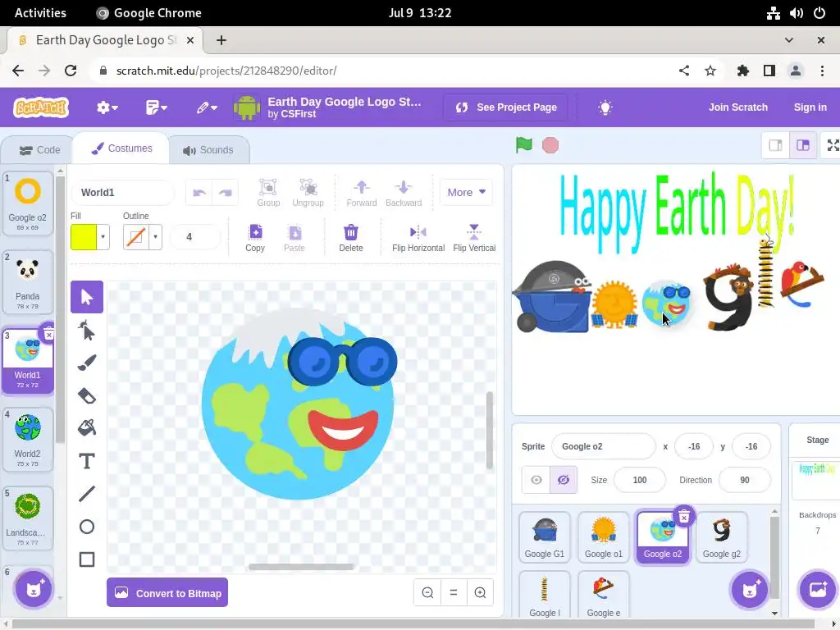This screenshot has height=630, width=840.
Task: Open the tutorials lightbulb icon
Action: 605,107
